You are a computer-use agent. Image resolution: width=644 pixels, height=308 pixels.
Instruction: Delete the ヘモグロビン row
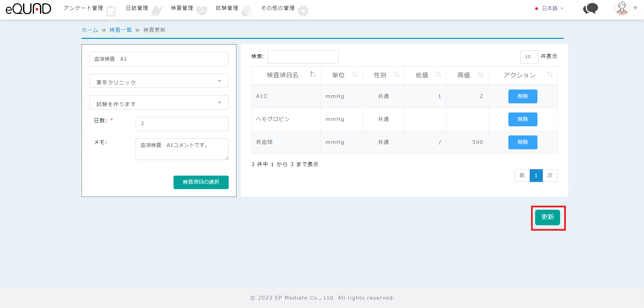click(523, 119)
